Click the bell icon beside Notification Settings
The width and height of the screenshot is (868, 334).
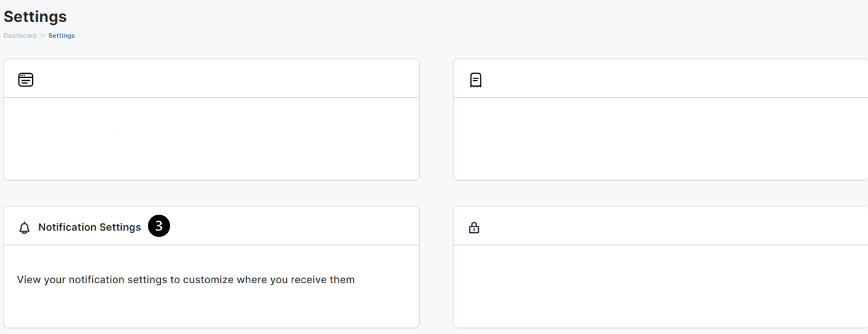click(25, 228)
